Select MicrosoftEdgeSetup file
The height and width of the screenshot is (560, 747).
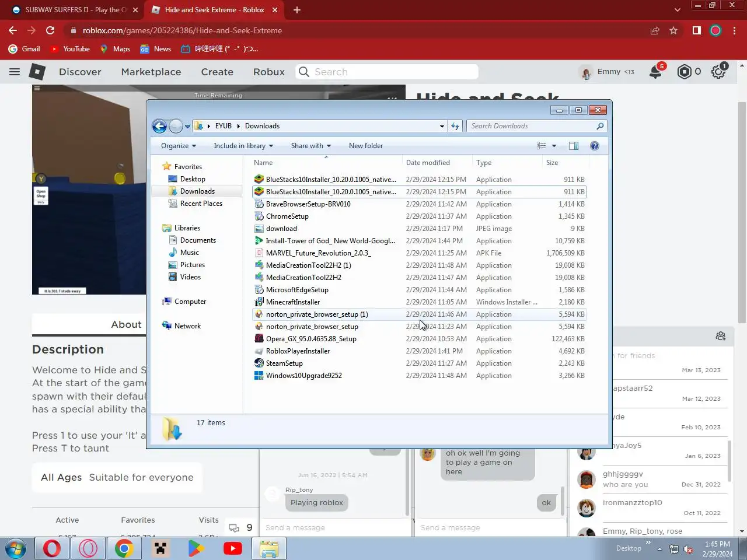coord(297,290)
